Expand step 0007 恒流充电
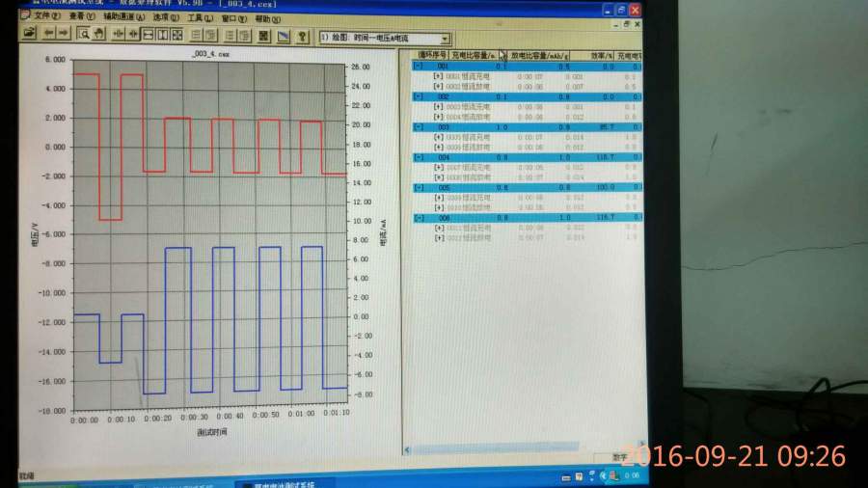Screen dimensions: 868x488 click(x=439, y=167)
